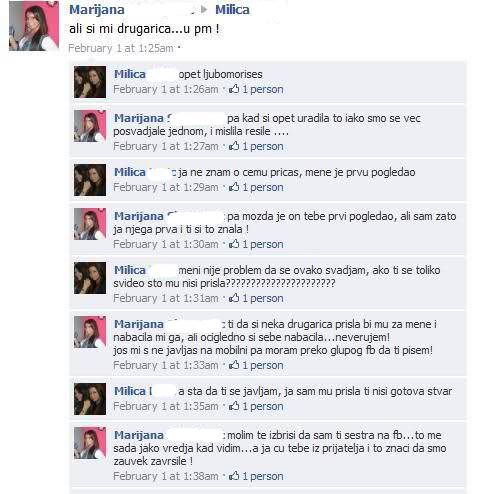Viewport: 498px width, 494px height.
Task: Click like icon on 1:38am comment
Action: pos(234,476)
